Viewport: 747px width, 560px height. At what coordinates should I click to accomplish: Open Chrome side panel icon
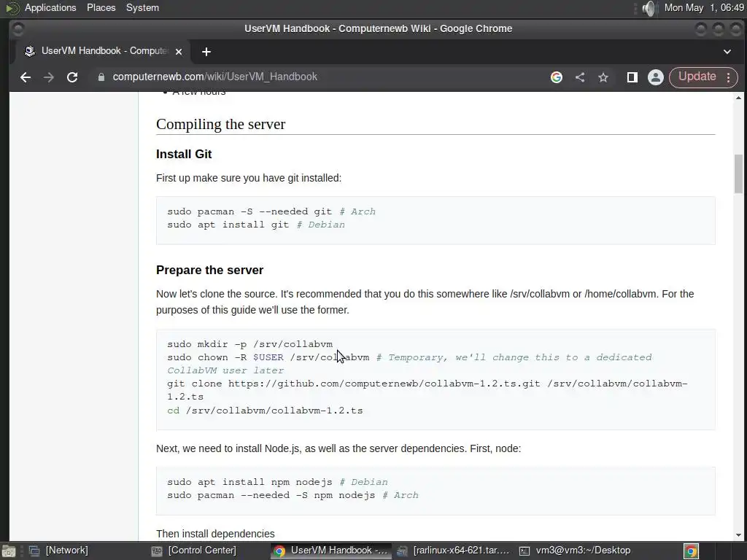click(632, 77)
